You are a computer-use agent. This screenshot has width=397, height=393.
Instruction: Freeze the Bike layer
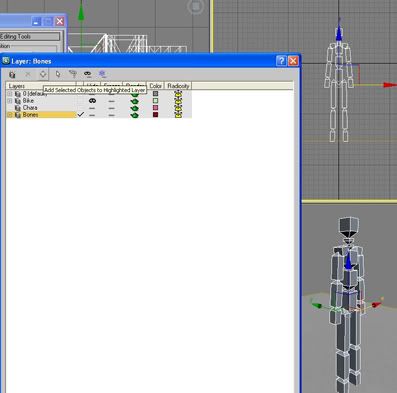pyautogui.click(x=111, y=101)
